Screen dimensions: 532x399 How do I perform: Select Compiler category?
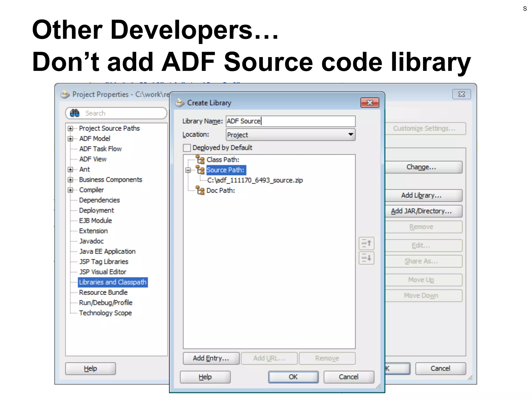tap(91, 190)
